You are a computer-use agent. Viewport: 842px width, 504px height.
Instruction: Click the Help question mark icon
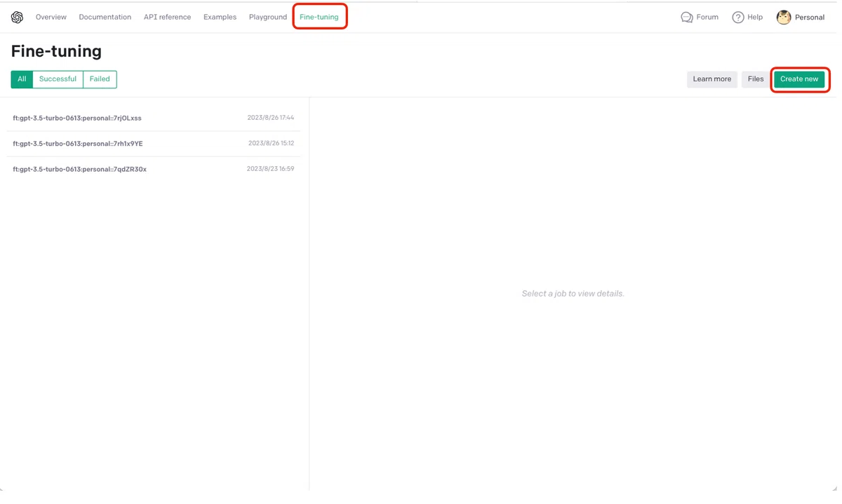(x=737, y=18)
